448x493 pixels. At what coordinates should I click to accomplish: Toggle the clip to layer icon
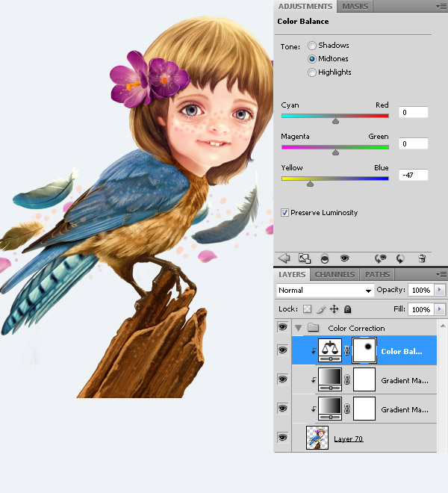325,258
